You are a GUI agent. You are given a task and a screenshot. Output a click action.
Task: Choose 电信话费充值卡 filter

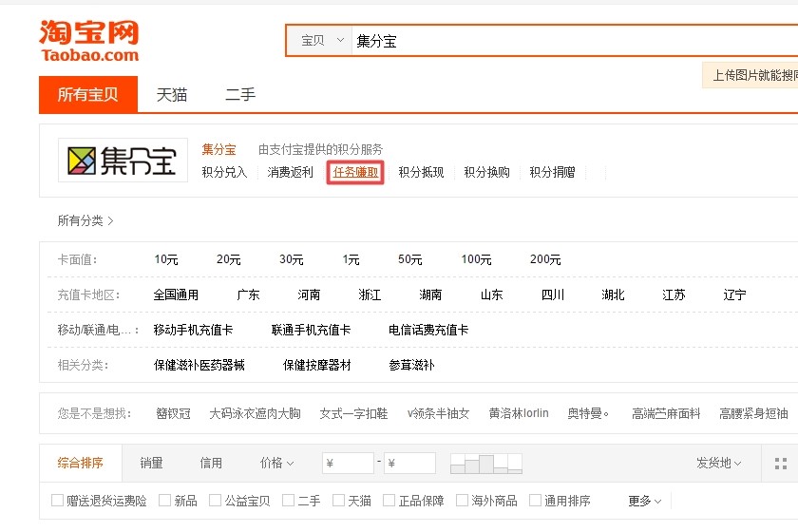tap(428, 330)
